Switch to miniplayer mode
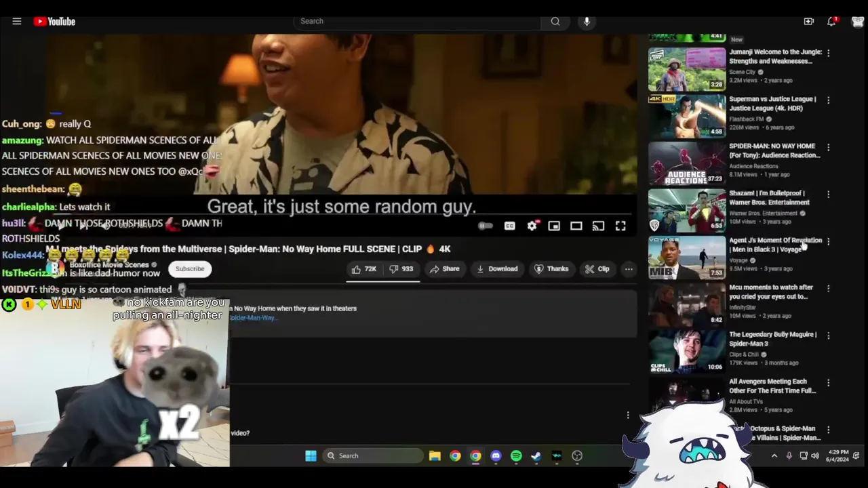 point(554,226)
